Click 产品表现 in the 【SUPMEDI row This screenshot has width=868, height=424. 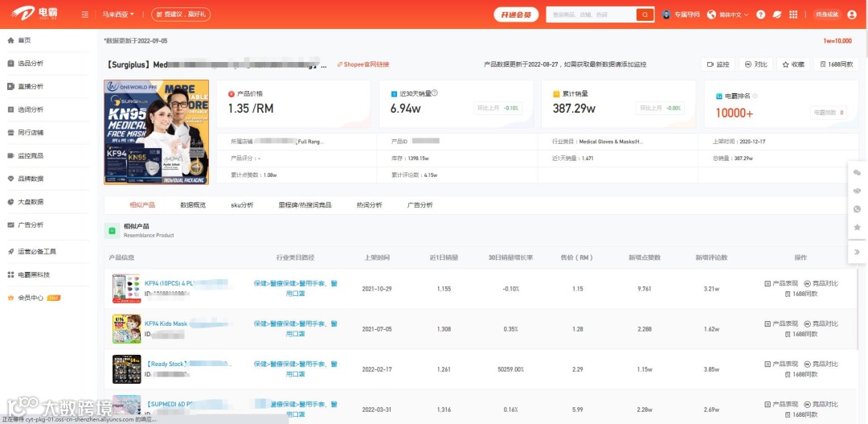pos(781,404)
